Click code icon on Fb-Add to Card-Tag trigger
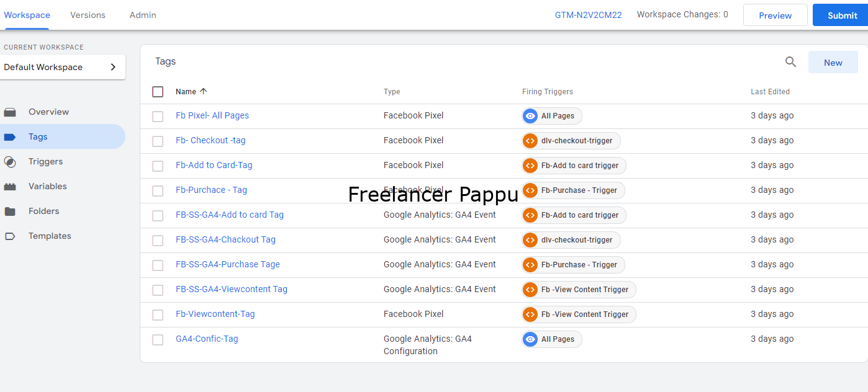The image size is (868, 392). tap(530, 166)
